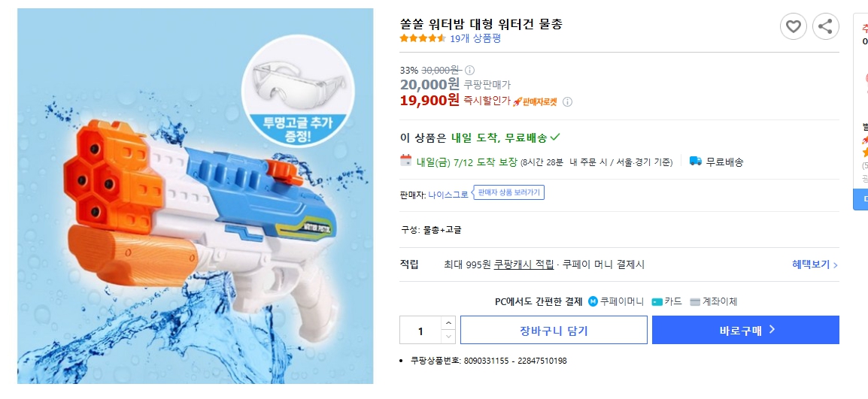Screen dimensions: 868x399
Task: Click the info icon beside 30,000원 original price
Action: (470, 70)
